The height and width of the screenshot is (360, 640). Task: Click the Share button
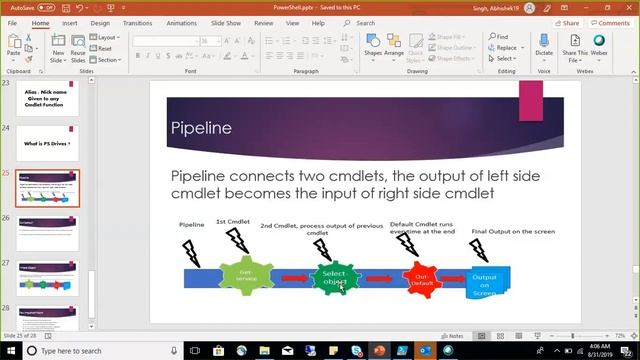567,23
